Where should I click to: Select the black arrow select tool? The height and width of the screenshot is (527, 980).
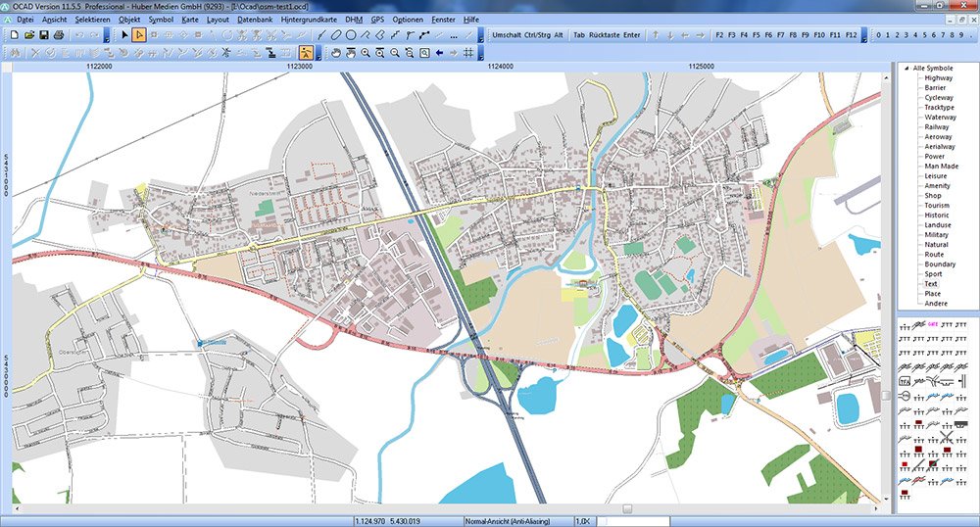(124, 35)
